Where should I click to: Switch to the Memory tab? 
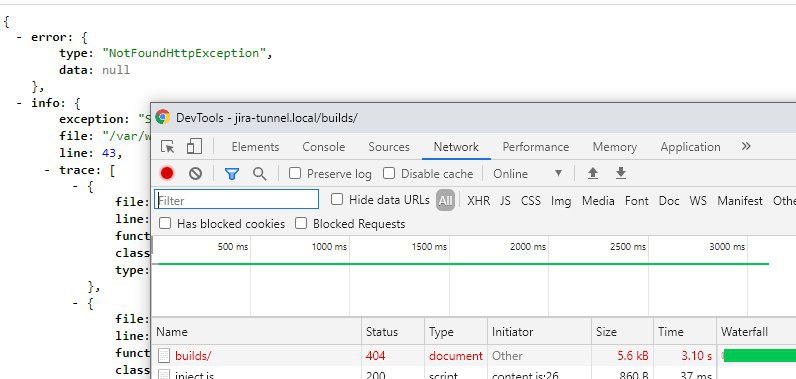coord(614,147)
